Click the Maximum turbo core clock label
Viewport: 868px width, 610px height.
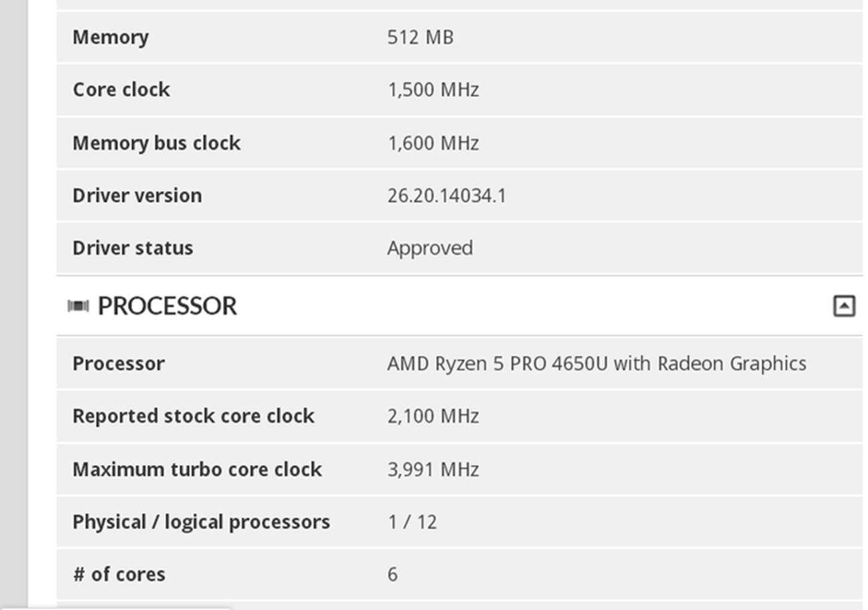197,469
